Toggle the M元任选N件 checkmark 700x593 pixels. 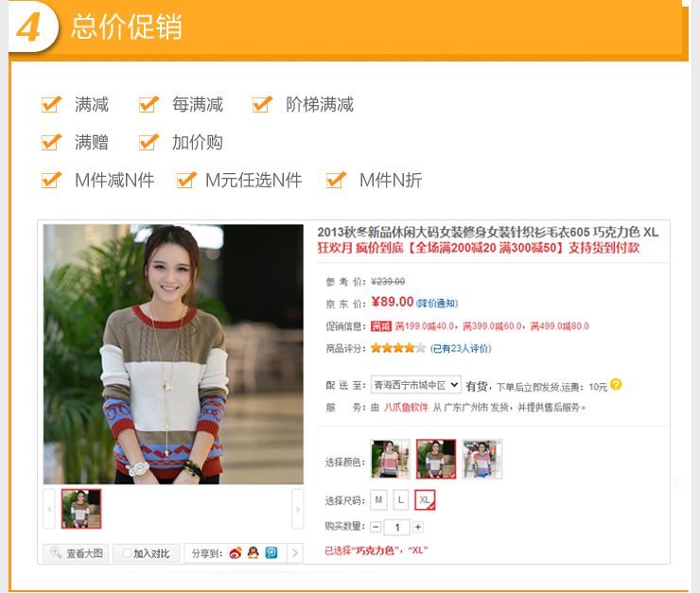tap(186, 180)
